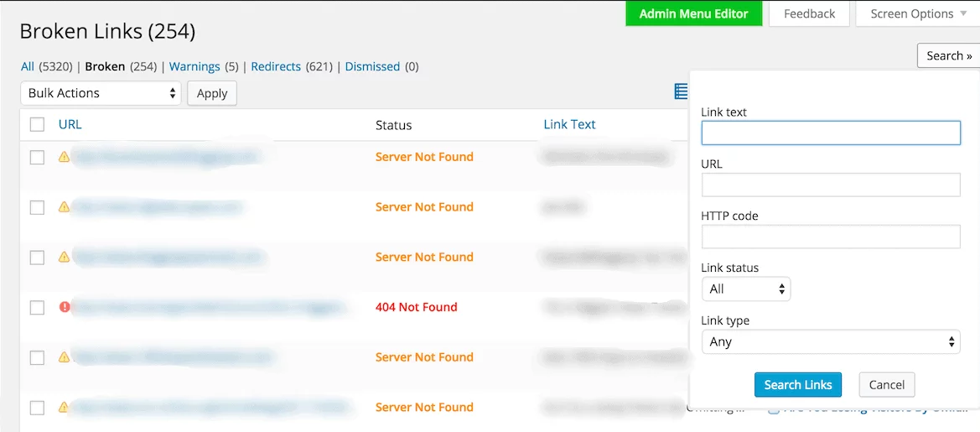
Task: Tick the checkbox of the third table row
Action: pyautogui.click(x=38, y=257)
